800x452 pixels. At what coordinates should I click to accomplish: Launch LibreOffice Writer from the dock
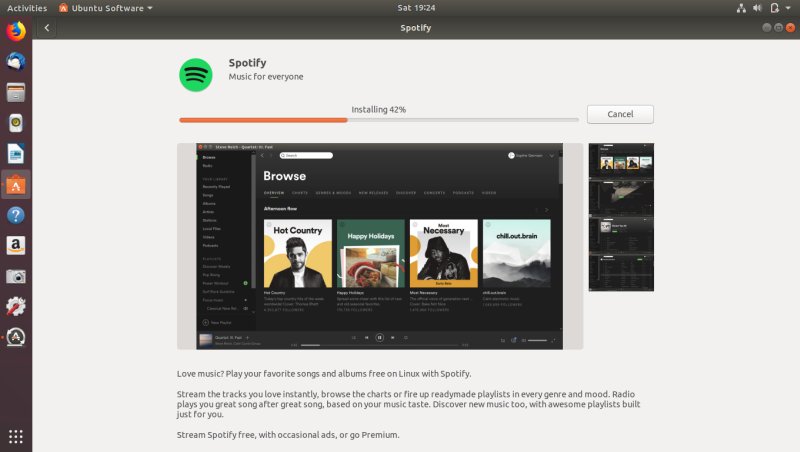16,154
